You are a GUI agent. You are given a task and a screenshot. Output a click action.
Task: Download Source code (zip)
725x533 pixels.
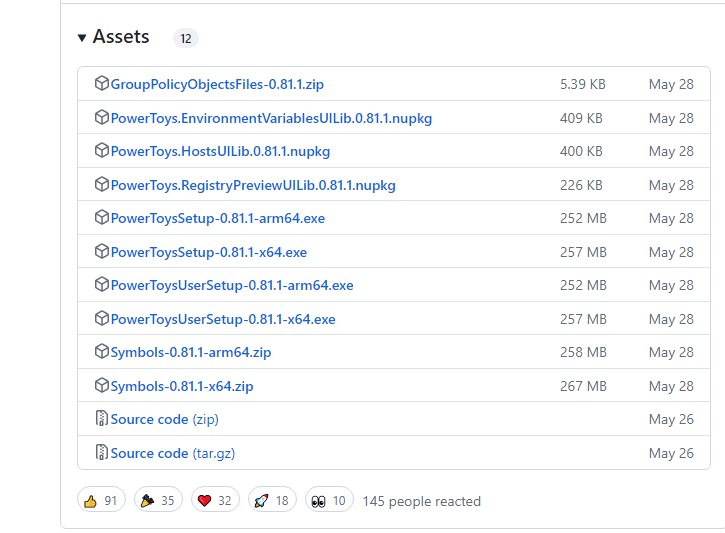[x=165, y=419]
